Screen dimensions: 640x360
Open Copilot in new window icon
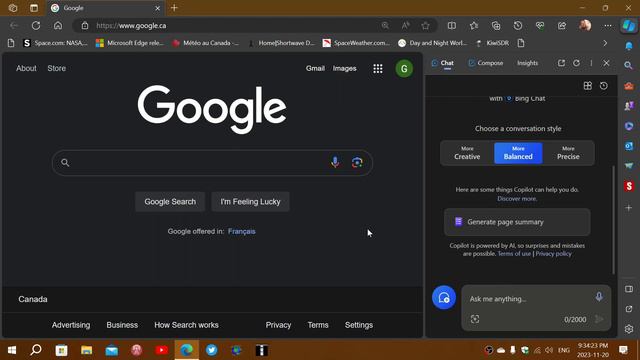coord(561,63)
